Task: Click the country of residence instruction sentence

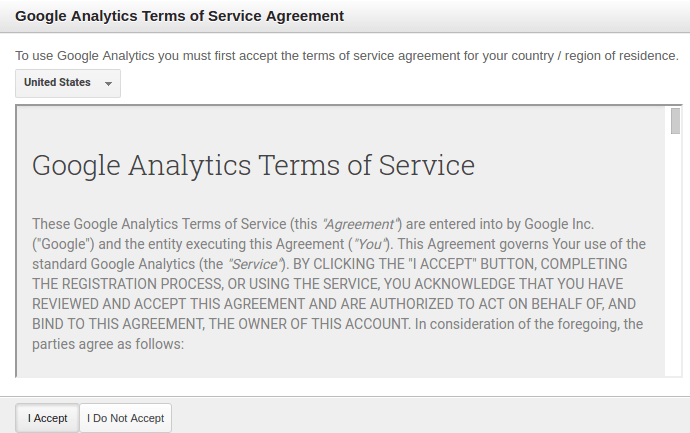Action: click(x=347, y=56)
